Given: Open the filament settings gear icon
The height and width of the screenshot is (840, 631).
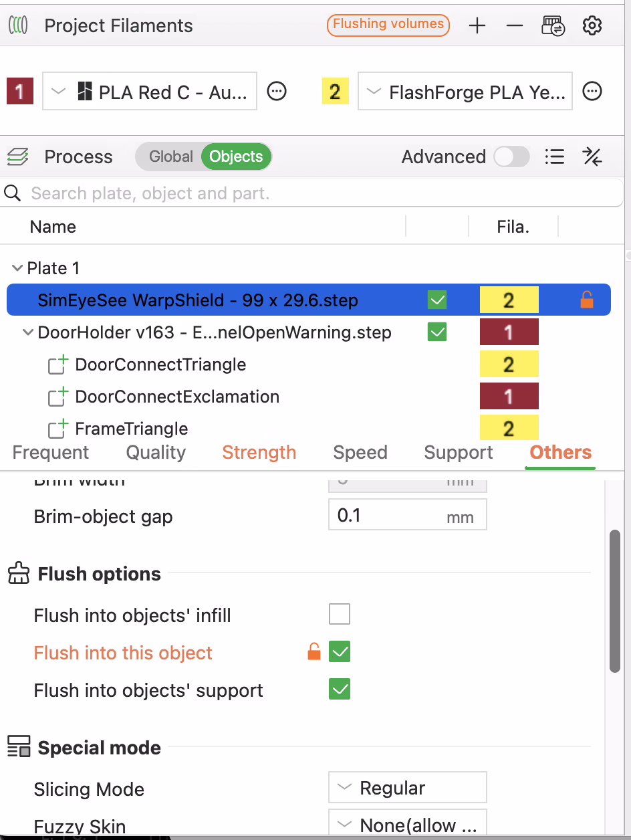Looking at the screenshot, I should click(x=592, y=26).
